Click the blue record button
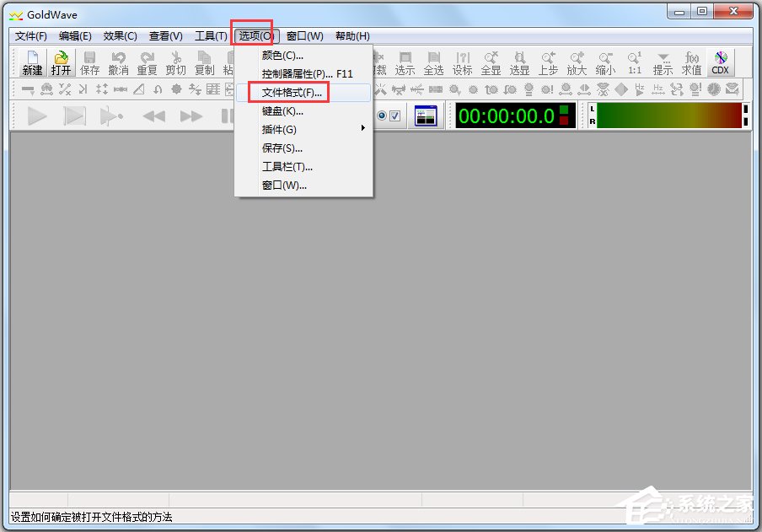The width and height of the screenshot is (762, 532). click(382, 116)
